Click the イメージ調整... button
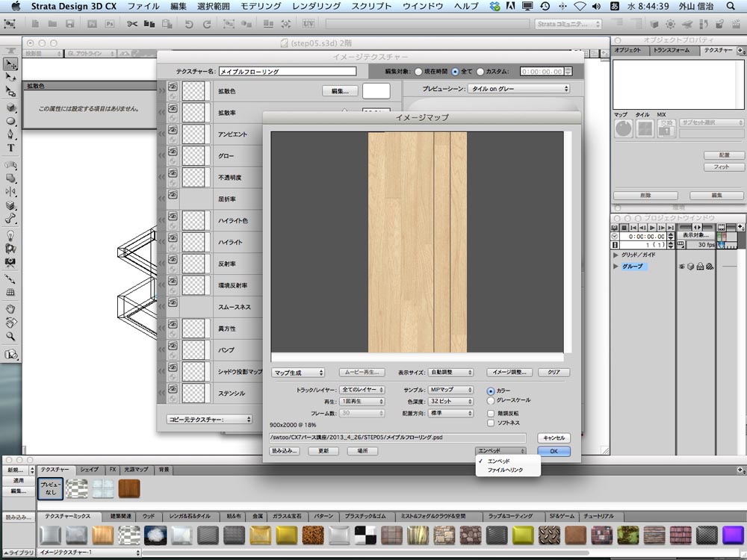 pyautogui.click(x=509, y=373)
